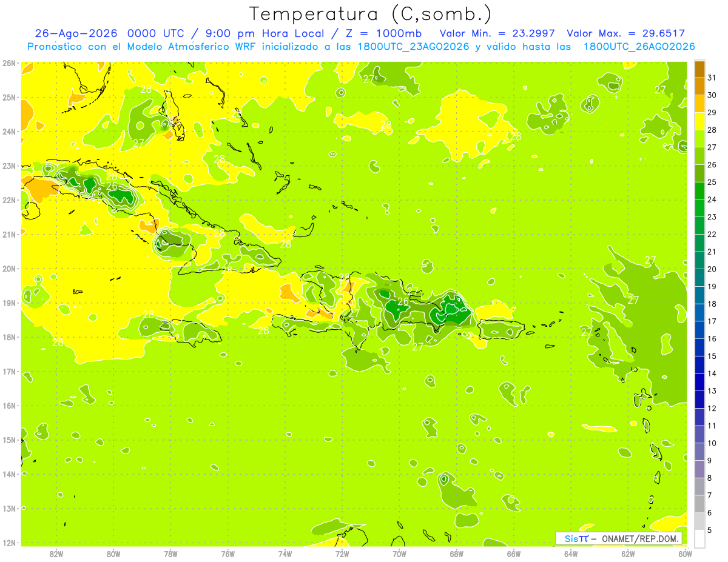Pick the green color bar segment between 23 and 24

pos(699,208)
